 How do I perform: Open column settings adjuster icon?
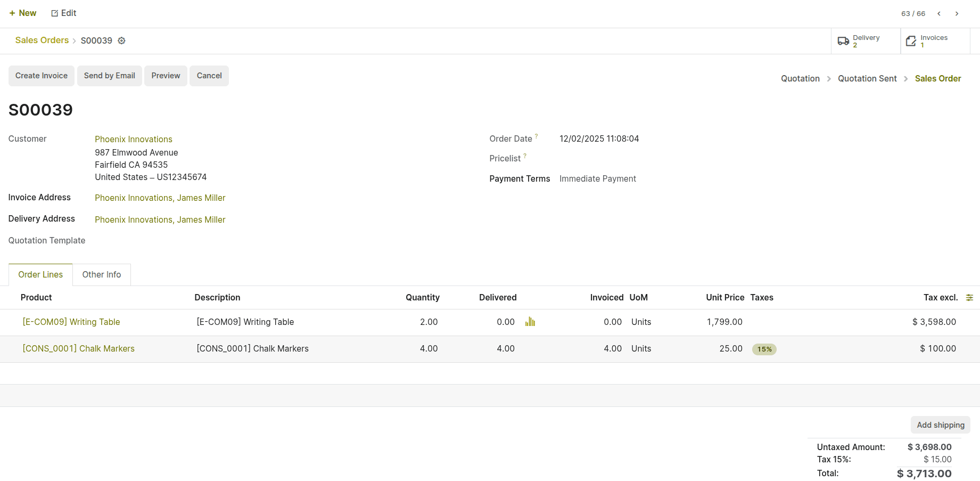969,298
